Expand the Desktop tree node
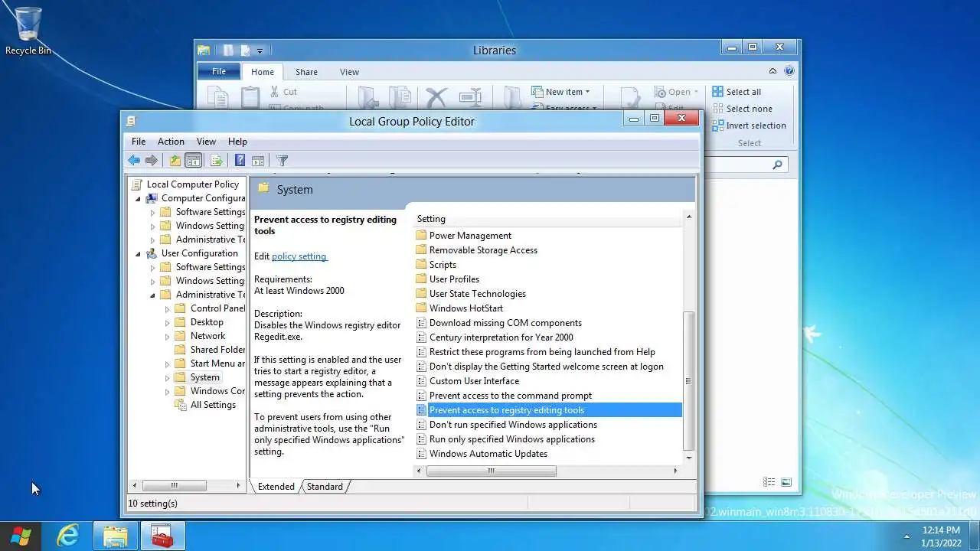 167,322
